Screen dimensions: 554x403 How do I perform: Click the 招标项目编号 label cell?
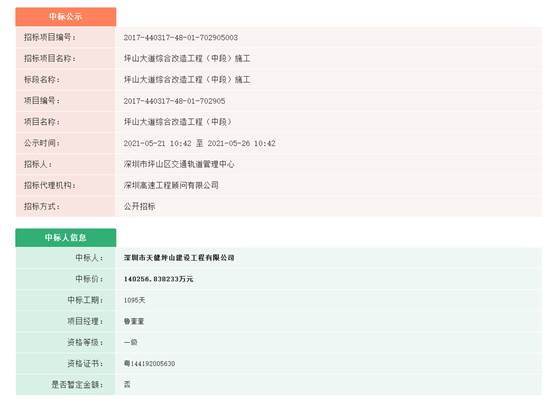click(x=65, y=37)
